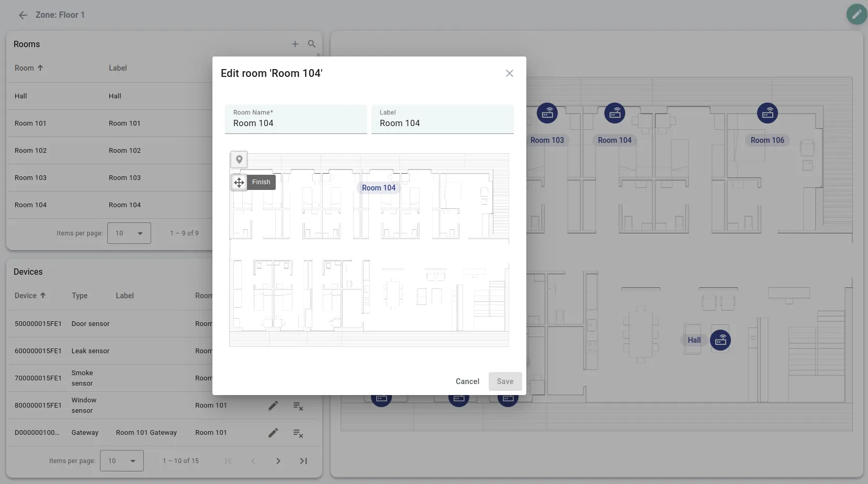The width and height of the screenshot is (868, 484).
Task: Open Devices items per page dropdown
Action: [x=122, y=461]
